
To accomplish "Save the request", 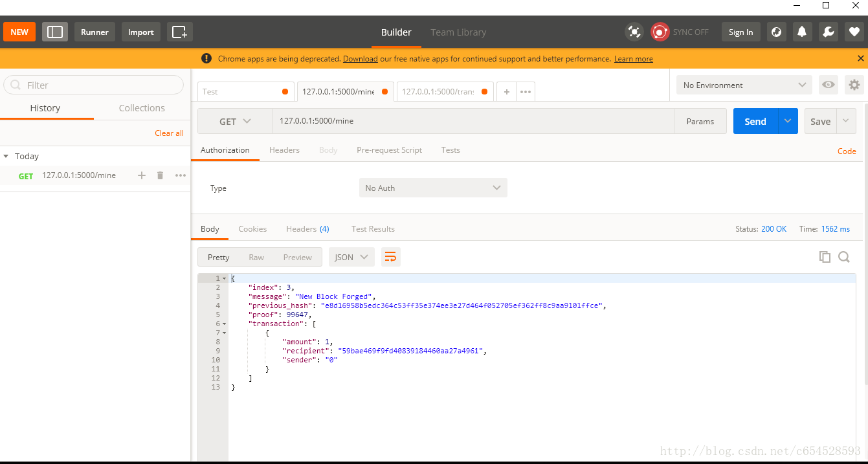I will tap(820, 121).
